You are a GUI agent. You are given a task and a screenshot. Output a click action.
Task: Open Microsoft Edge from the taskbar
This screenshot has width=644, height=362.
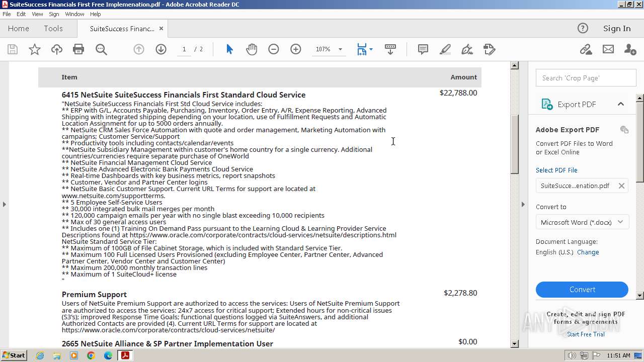coord(108,355)
